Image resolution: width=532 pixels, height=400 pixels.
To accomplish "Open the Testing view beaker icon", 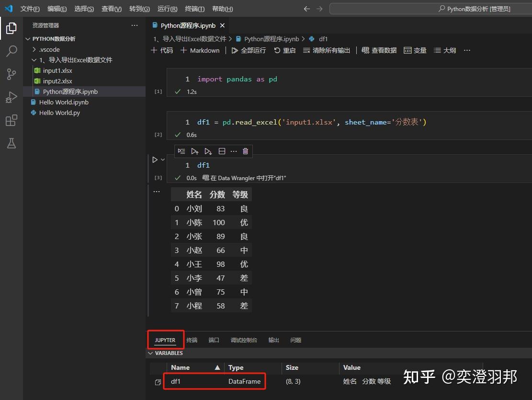I will [11, 143].
